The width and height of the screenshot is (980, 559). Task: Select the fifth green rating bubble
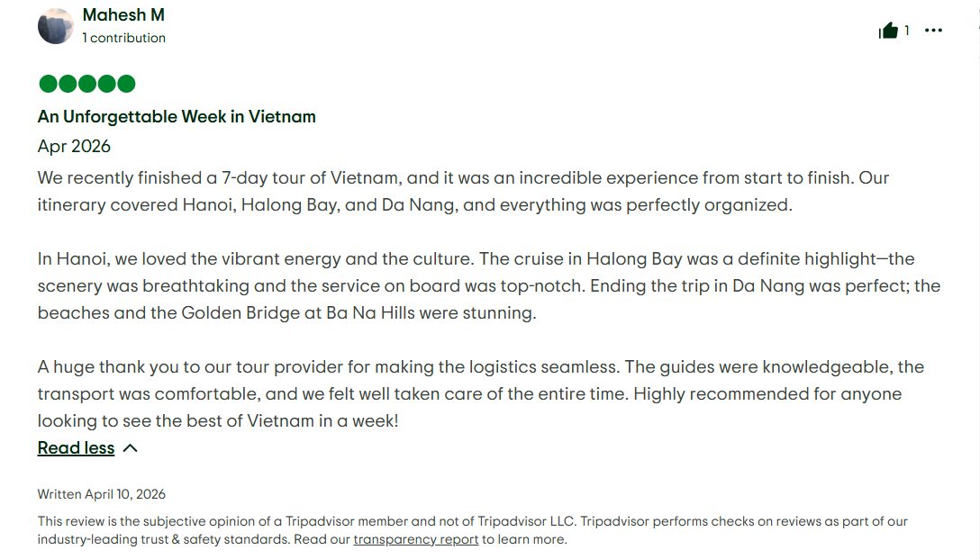[125, 83]
